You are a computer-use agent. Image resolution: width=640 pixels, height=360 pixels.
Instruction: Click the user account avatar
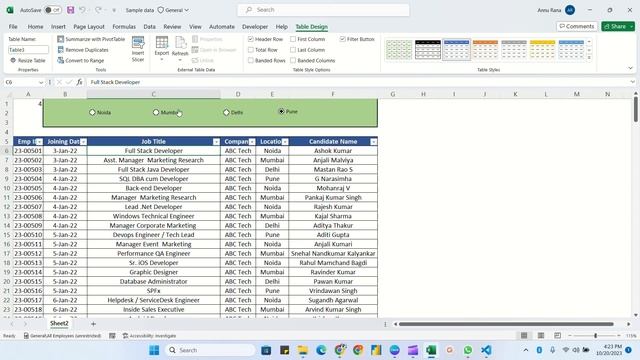(x=570, y=10)
